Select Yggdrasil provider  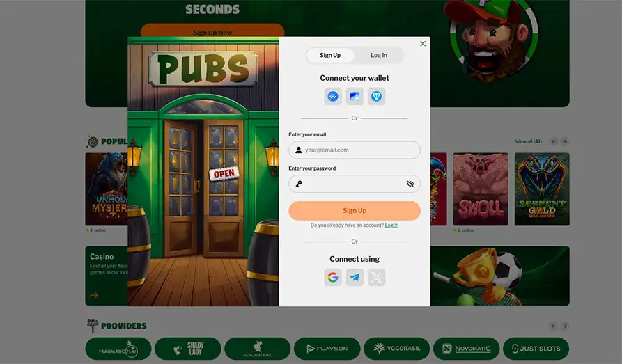click(397, 349)
